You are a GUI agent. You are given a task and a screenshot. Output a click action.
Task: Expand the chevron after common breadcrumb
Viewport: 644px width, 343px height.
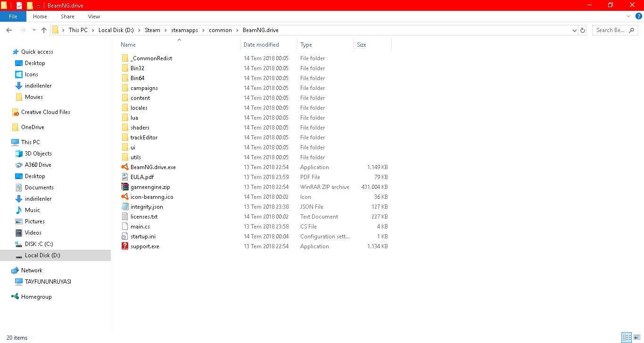tap(238, 30)
